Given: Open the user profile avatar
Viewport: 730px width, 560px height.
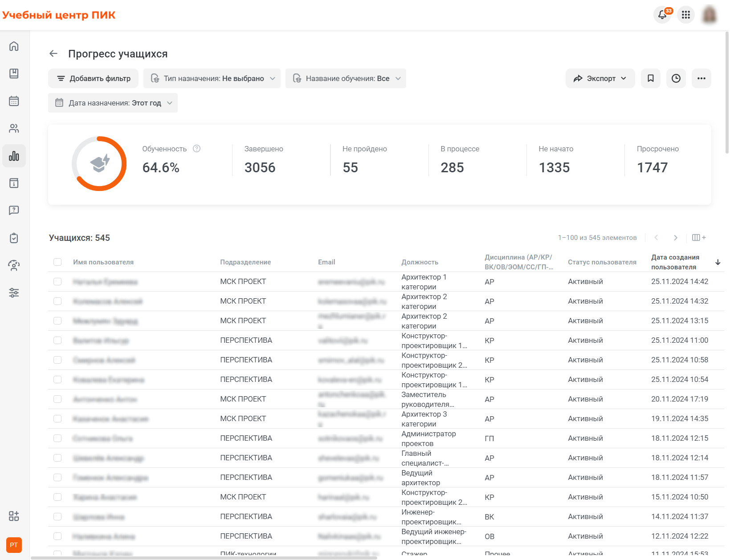Looking at the screenshot, I should pyautogui.click(x=710, y=15).
